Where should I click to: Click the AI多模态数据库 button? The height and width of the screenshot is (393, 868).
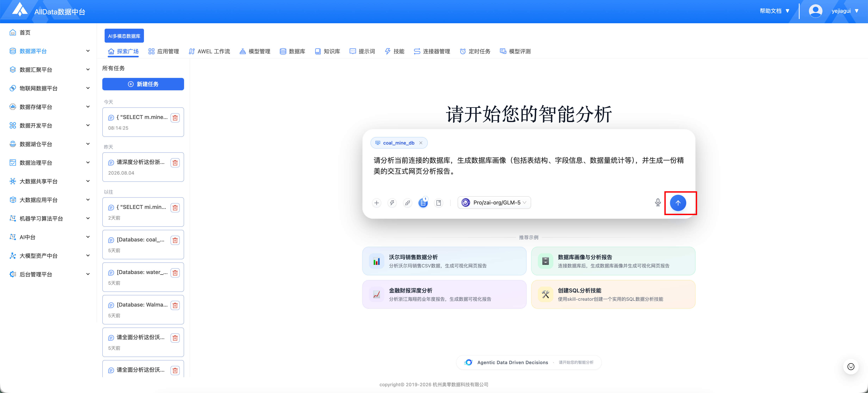tap(124, 36)
